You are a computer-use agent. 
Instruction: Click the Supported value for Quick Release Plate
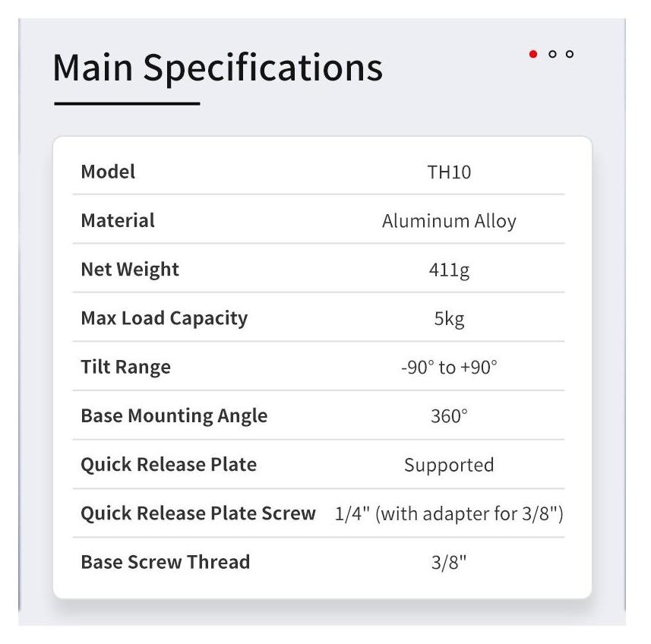(449, 466)
